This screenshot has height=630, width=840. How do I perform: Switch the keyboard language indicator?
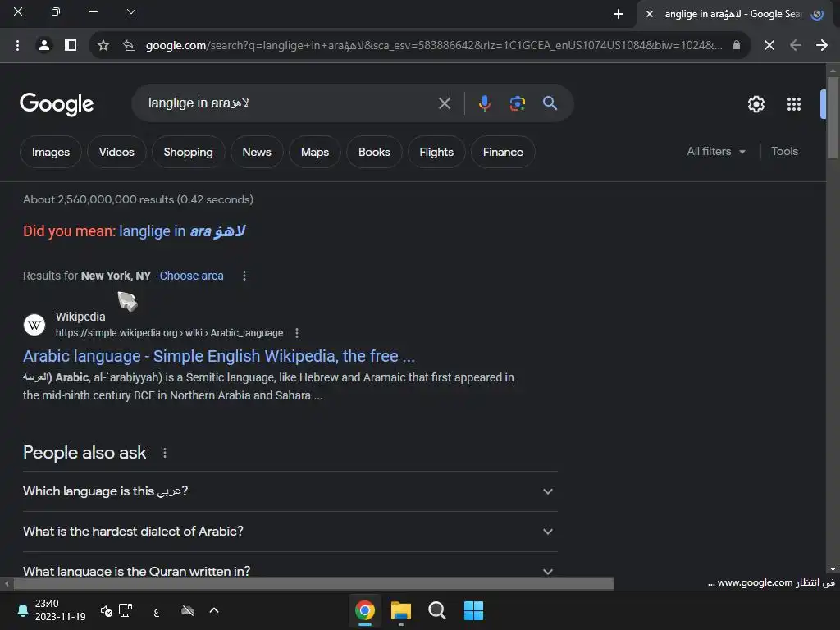[x=157, y=612]
